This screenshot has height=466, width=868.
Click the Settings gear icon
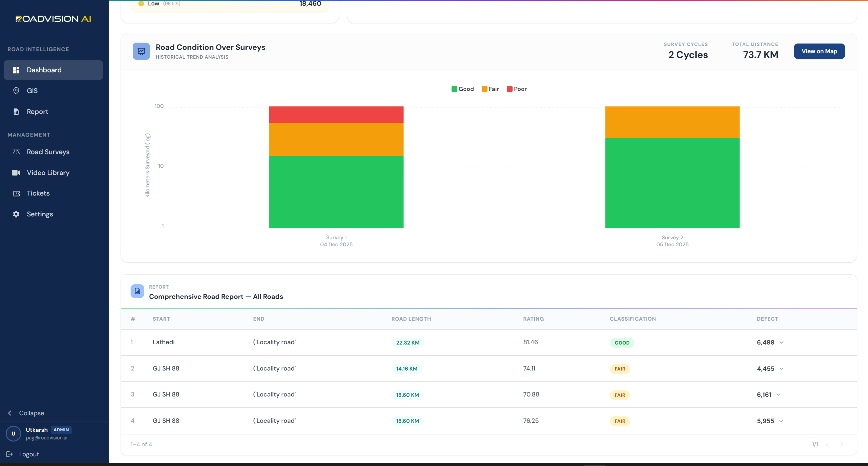(16, 214)
